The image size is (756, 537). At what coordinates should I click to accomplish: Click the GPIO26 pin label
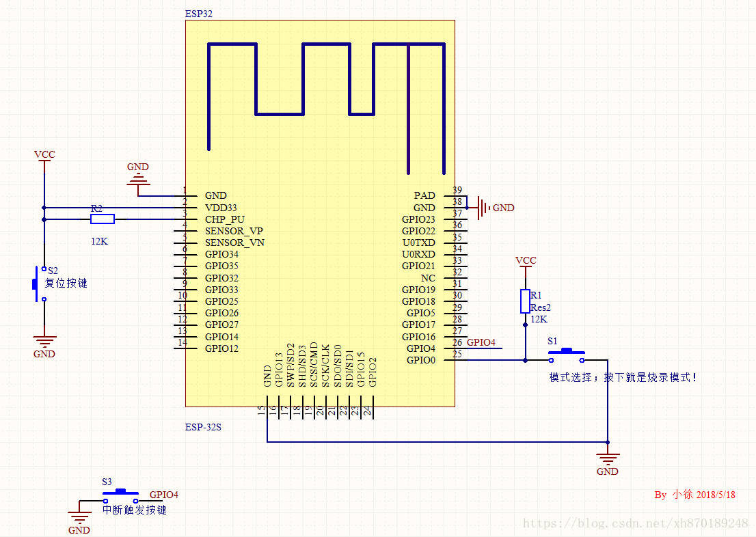click(x=221, y=313)
